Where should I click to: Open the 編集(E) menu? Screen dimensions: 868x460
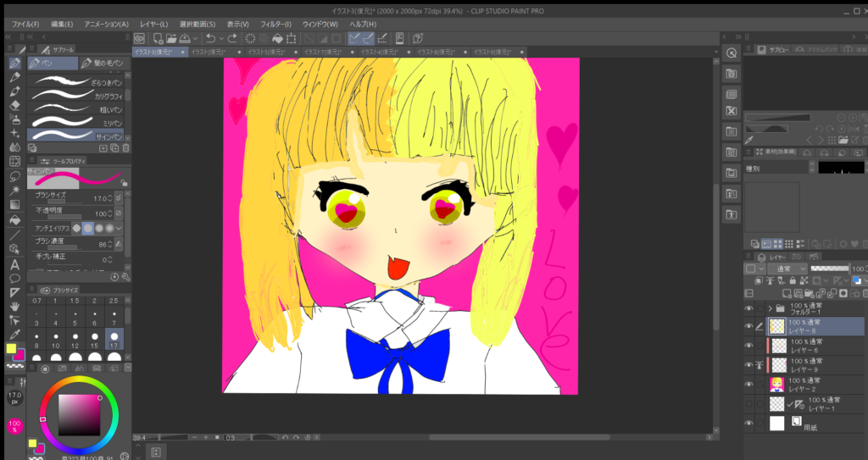coord(61,25)
